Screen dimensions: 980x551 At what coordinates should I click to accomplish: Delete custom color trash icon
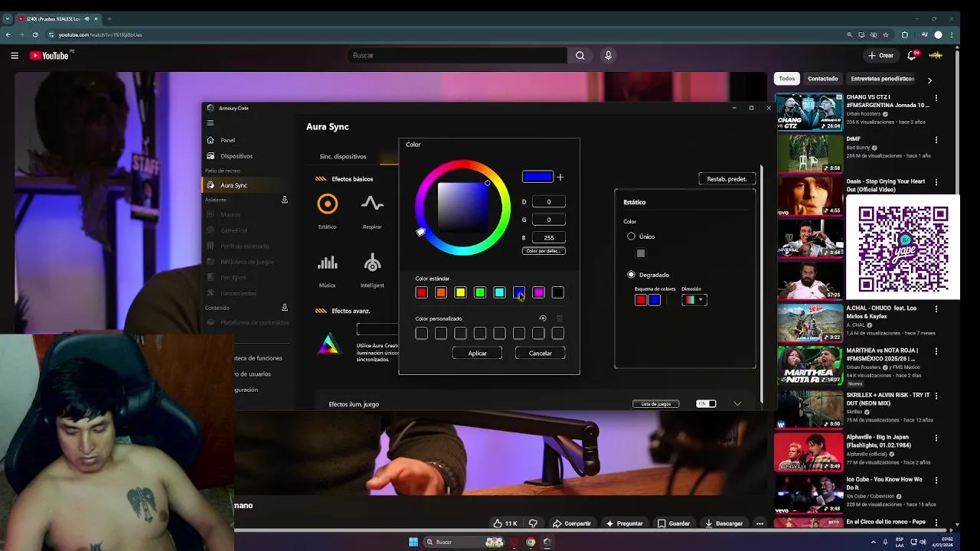pyautogui.click(x=559, y=318)
